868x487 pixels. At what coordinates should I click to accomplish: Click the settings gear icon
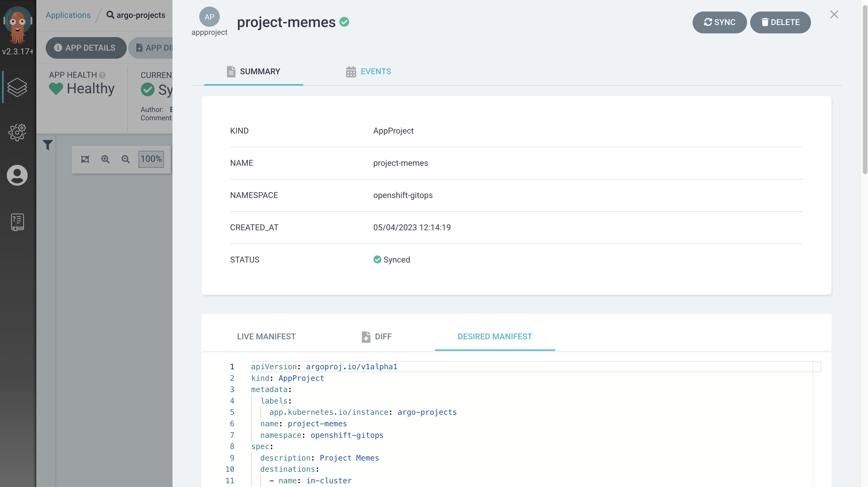click(17, 132)
